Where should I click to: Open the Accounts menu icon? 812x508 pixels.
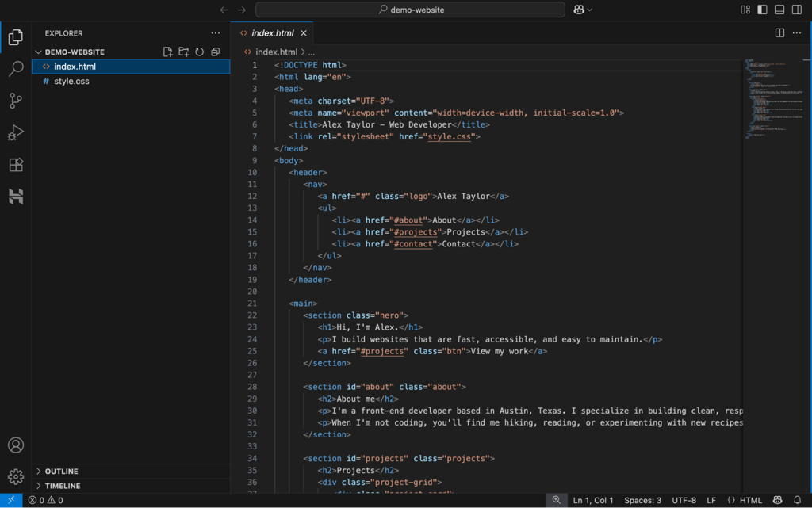tap(16, 445)
